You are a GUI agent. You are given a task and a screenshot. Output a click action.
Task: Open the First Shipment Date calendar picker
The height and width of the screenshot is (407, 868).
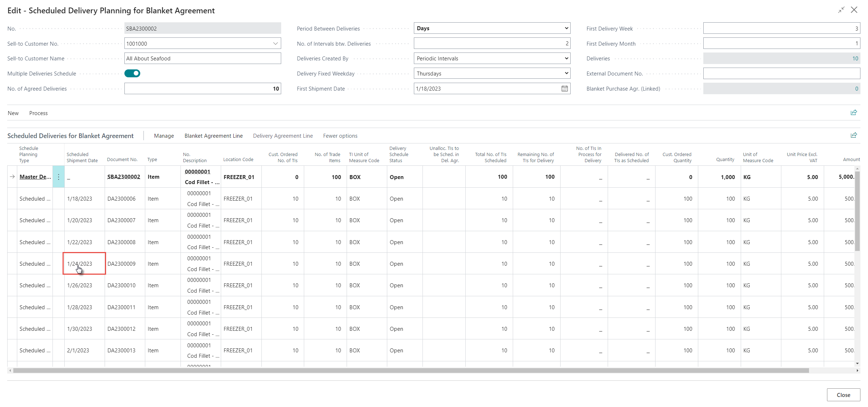565,88
